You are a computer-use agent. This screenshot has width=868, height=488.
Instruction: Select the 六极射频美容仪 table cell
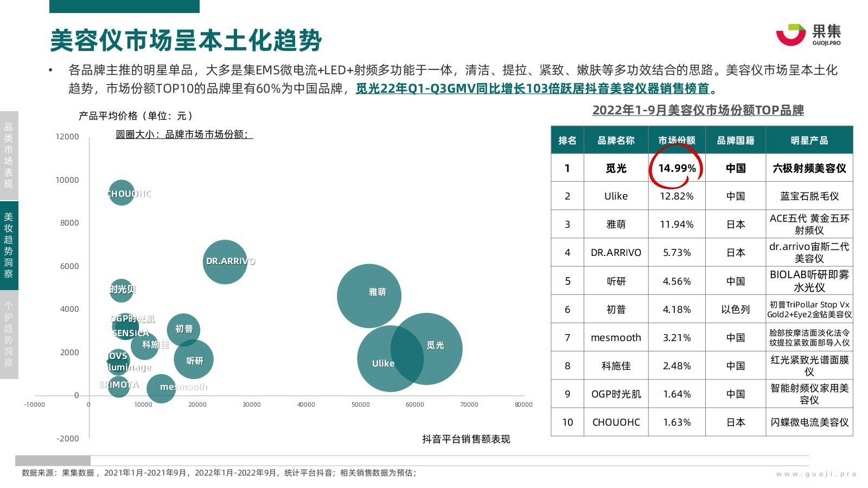(809, 168)
